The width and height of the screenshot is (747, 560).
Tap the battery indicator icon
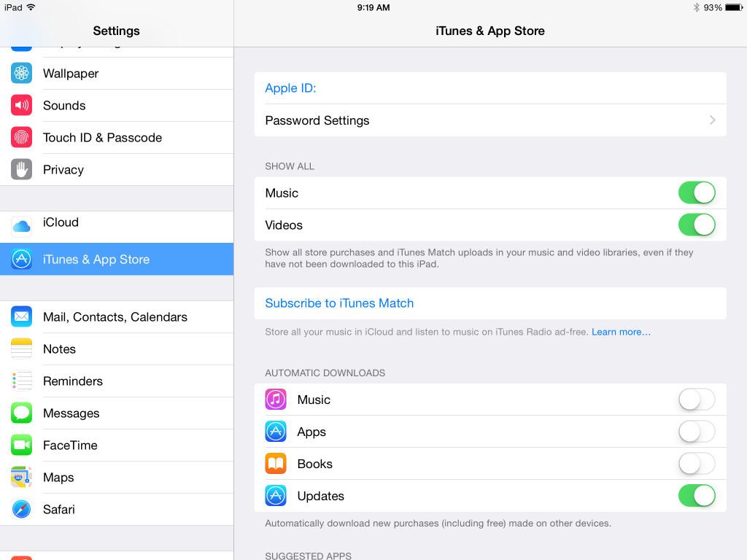pyautogui.click(x=734, y=7)
